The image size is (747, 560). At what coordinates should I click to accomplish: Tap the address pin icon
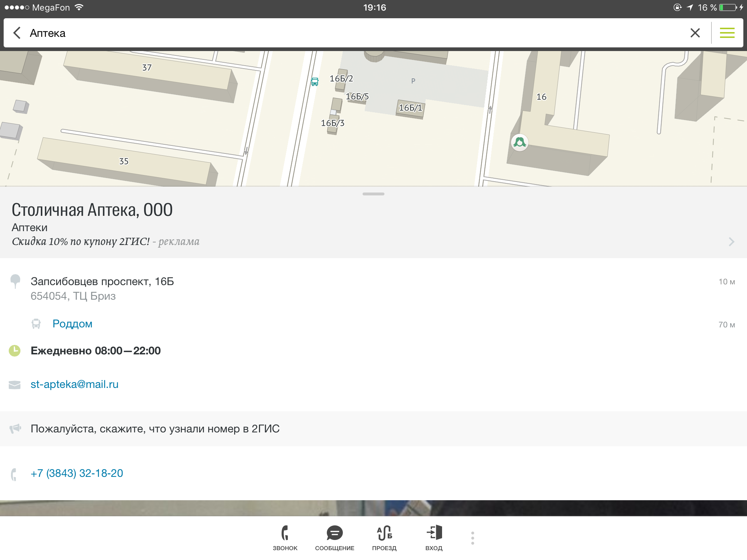(x=15, y=281)
